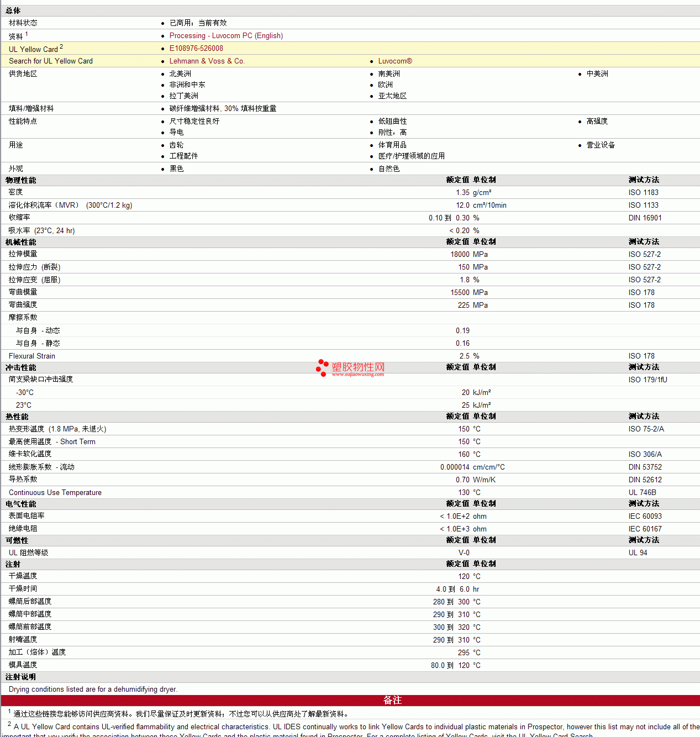The height and width of the screenshot is (737, 700).
Task: Click the '医疗/护理领域的应用' use entry
Action: [x=412, y=156]
